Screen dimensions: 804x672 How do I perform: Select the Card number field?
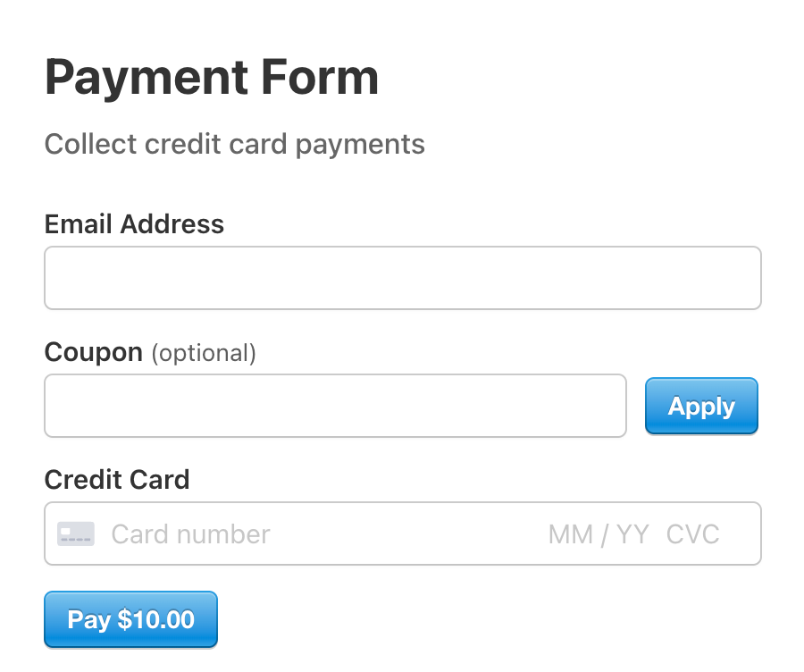pos(191,534)
